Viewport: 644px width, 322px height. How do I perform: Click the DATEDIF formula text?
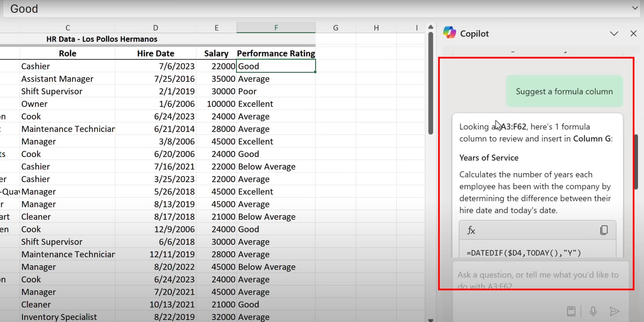point(524,253)
